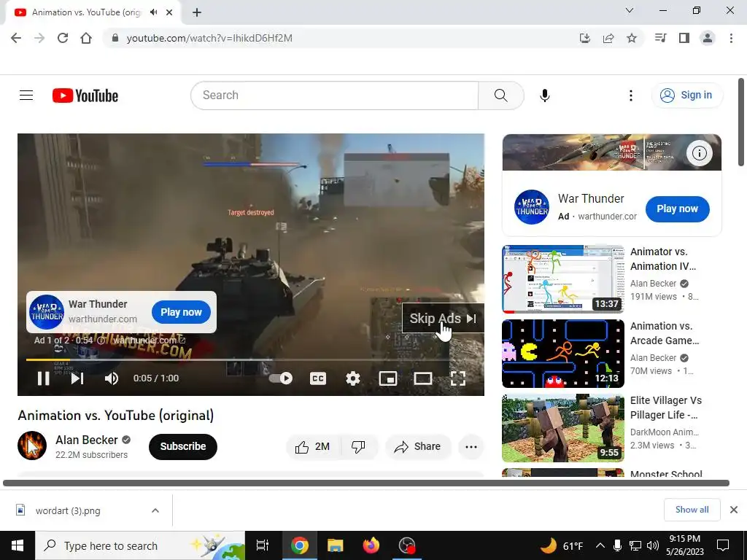Start voice search with microphone

coord(544,96)
